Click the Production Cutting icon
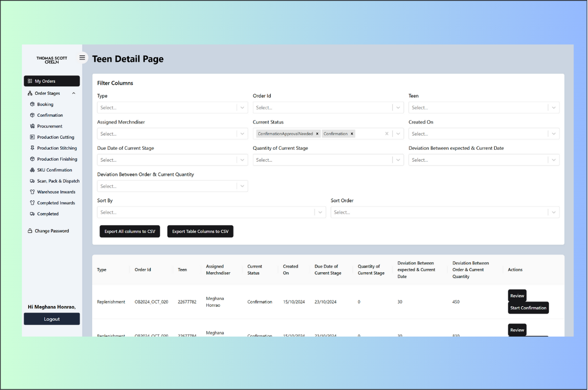Image resolution: width=588 pixels, height=390 pixels. pyautogui.click(x=32, y=137)
